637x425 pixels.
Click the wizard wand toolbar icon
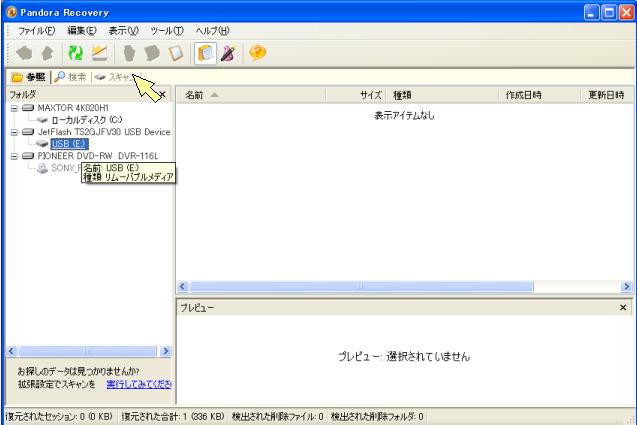click(228, 53)
